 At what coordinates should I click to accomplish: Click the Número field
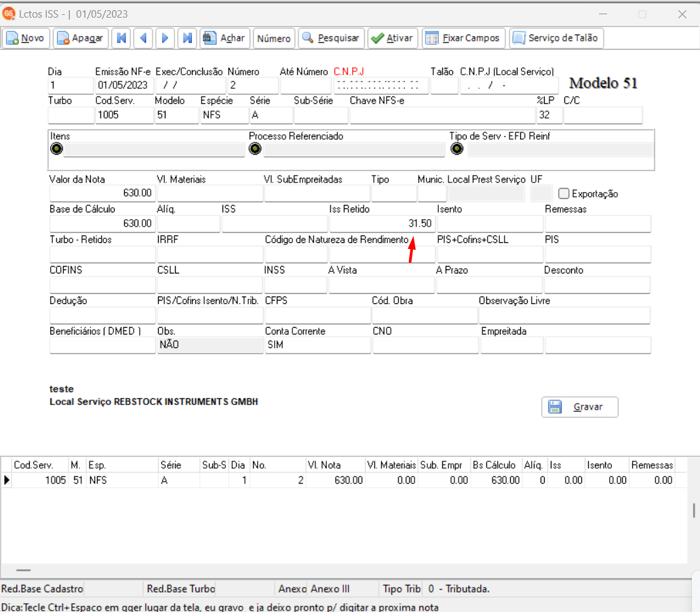(x=253, y=85)
